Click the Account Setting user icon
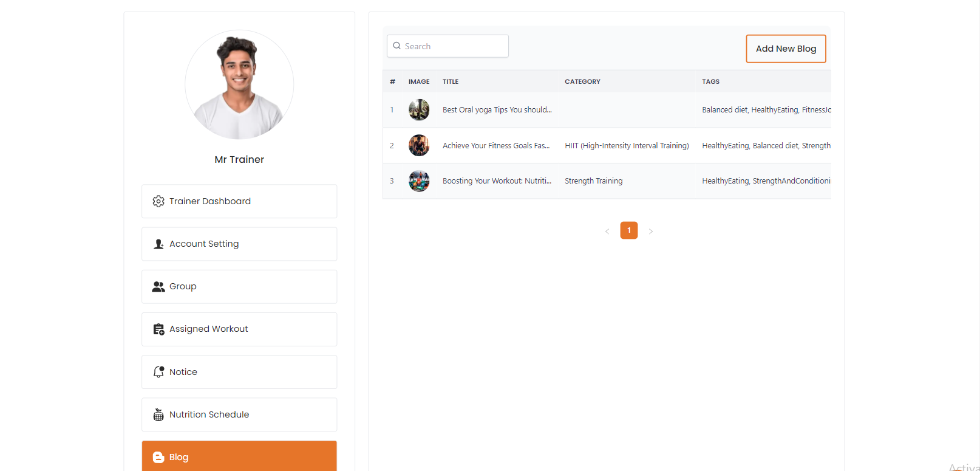The image size is (980, 471). coord(158,244)
